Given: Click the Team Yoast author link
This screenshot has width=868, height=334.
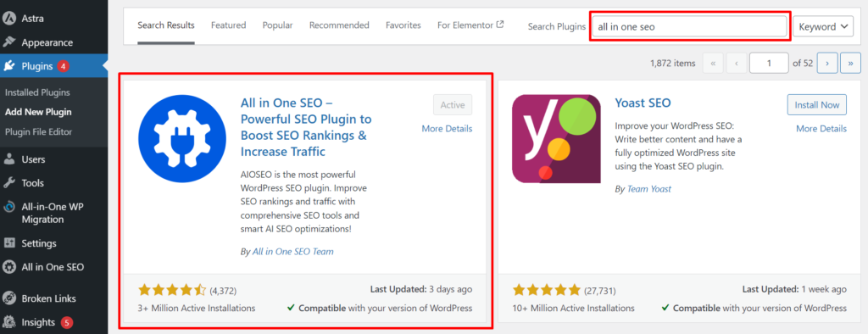Looking at the screenshot, I should point(648,189).
